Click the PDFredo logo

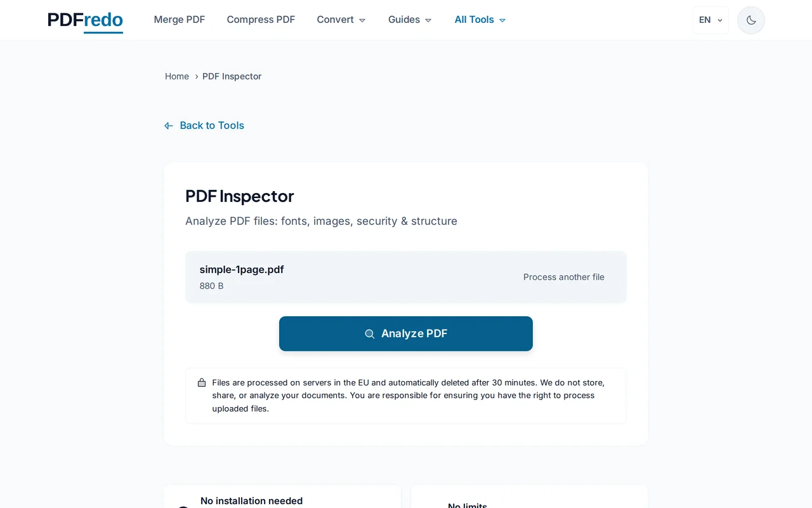85,20
